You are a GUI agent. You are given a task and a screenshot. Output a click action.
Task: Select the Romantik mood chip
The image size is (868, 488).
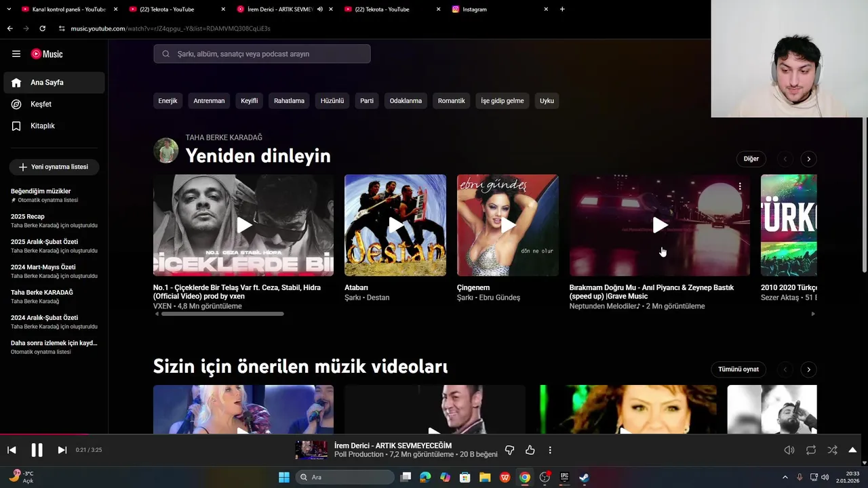point(452,100)
